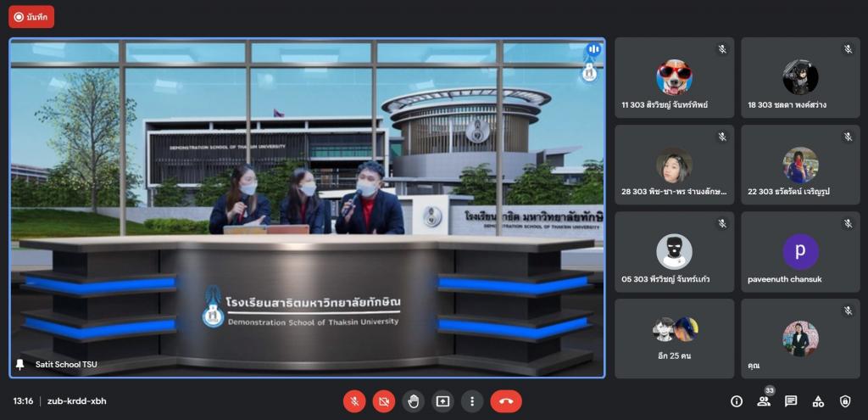Turn on the camera in the bottom toolbar
Viewport: 868px width, 420px height.
pyautogui.click(x=384, y=401)
